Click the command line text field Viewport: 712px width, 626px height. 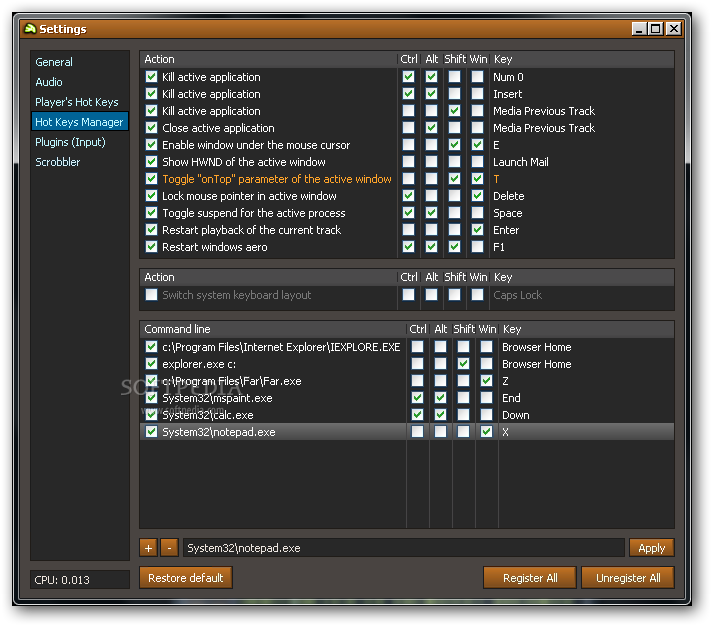[404, 548]
